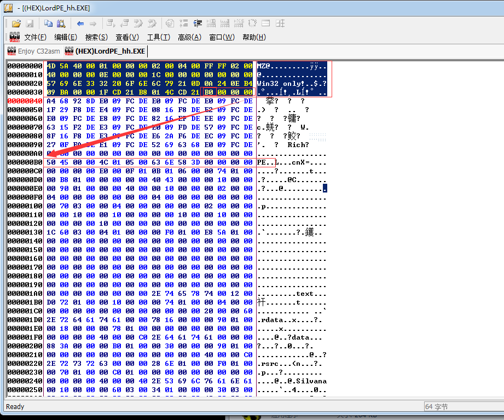
Task: Click the offset 000001A0 address
Action: (25, 294)
